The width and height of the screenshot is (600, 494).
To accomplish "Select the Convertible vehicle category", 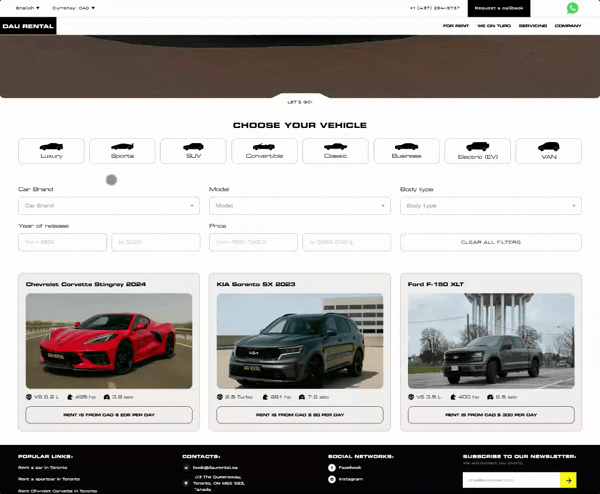I will 264,151.
